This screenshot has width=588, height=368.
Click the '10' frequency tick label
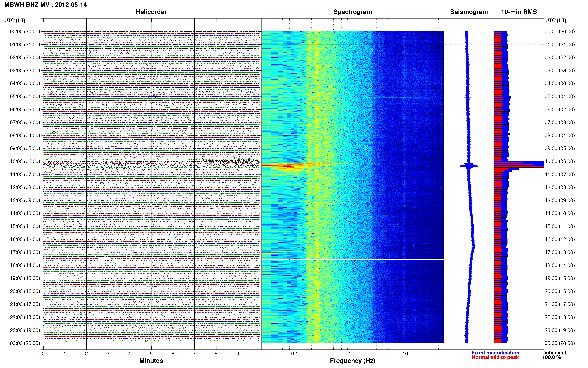coord(405,354)
